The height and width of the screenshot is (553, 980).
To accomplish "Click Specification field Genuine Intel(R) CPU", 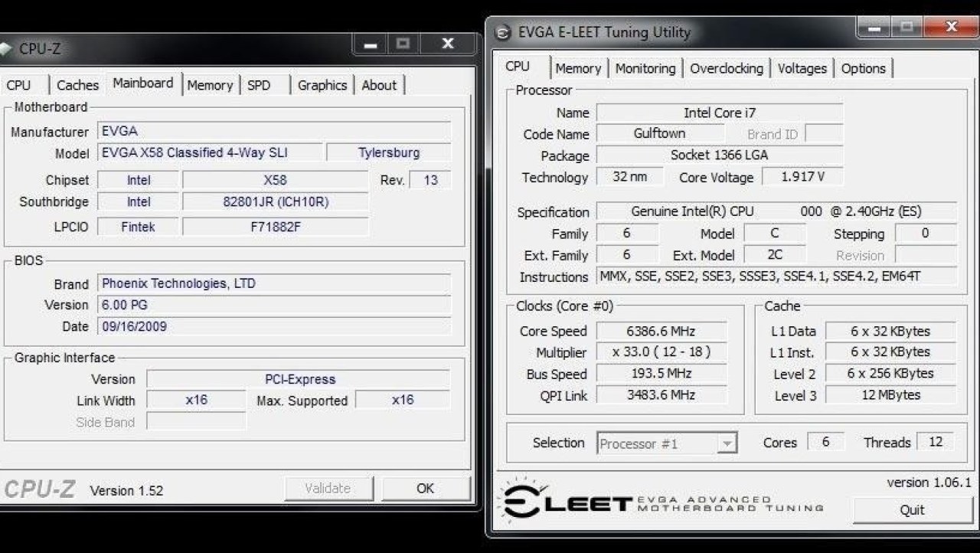I will pyautogui.click(x=776, y=211).
